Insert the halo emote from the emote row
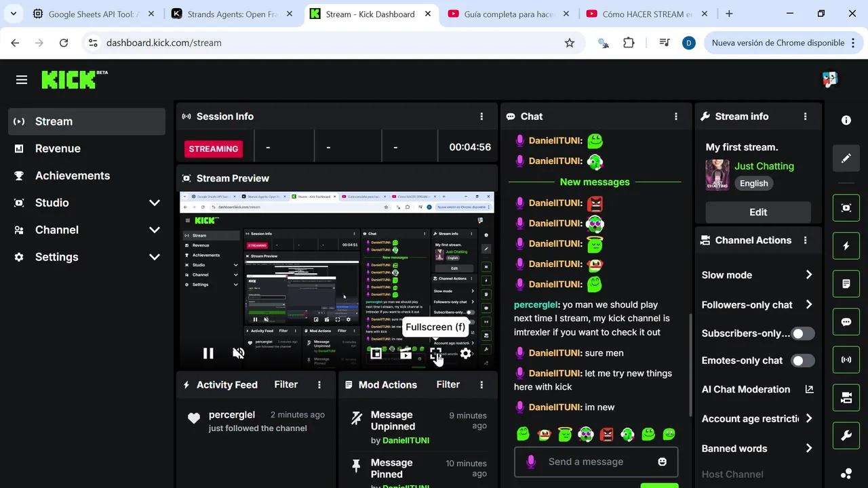This screenshot has height=488, width=868. pyautogui.click(x=565, y=434)
